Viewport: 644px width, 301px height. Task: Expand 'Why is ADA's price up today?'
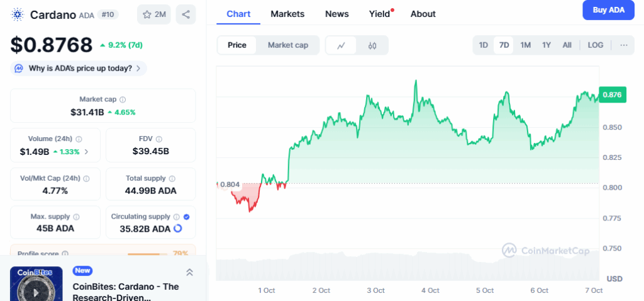[x=79, y=68]
